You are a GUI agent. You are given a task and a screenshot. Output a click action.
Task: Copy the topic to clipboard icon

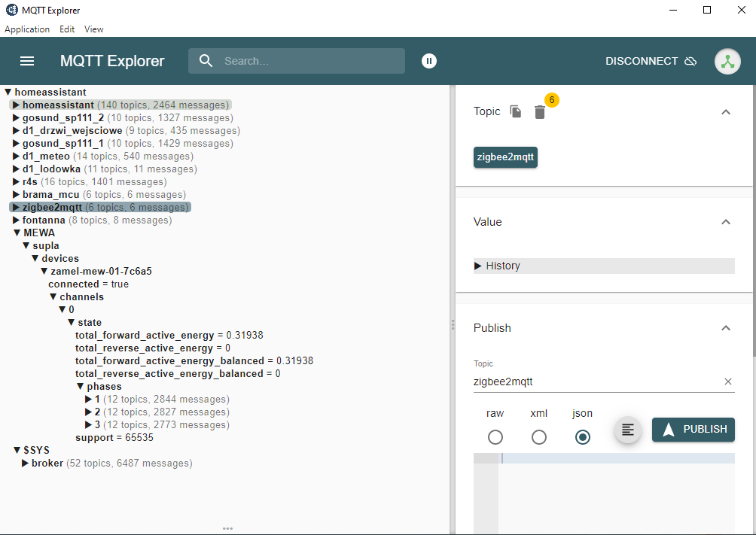(x=516, y=111)
